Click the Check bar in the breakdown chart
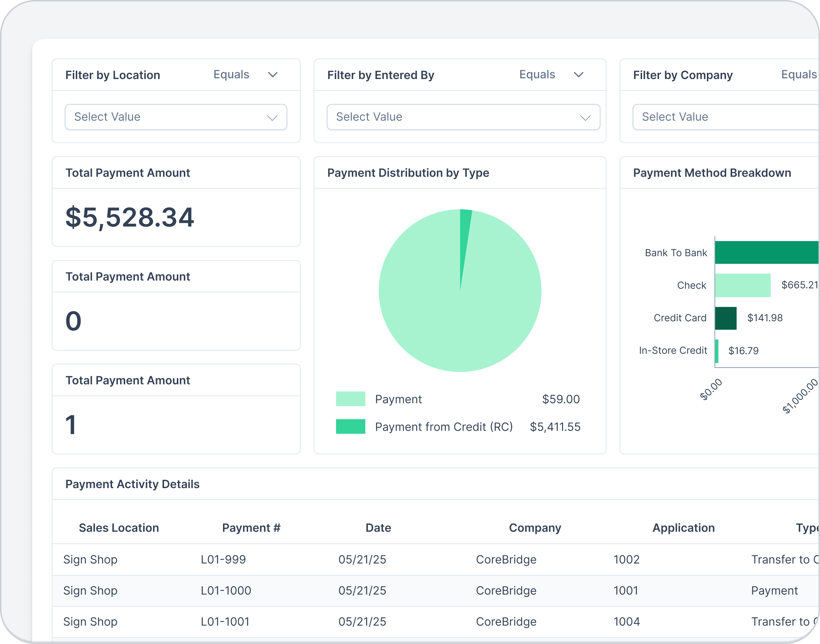 click(x=742, y=285)
